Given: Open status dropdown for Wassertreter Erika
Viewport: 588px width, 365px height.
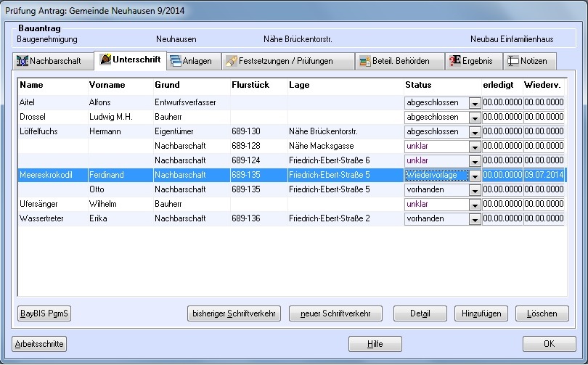Looking at the screenshot, I should [475, 219].
